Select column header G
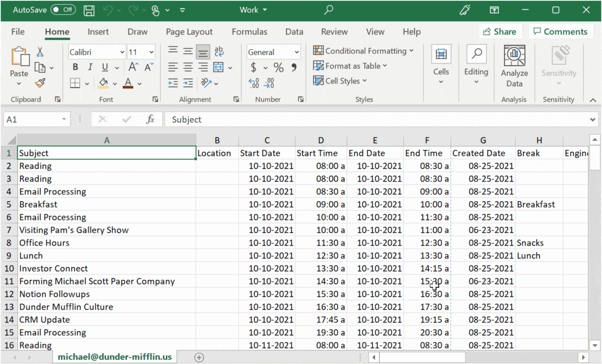602x364 pixels. click(483, 140)
